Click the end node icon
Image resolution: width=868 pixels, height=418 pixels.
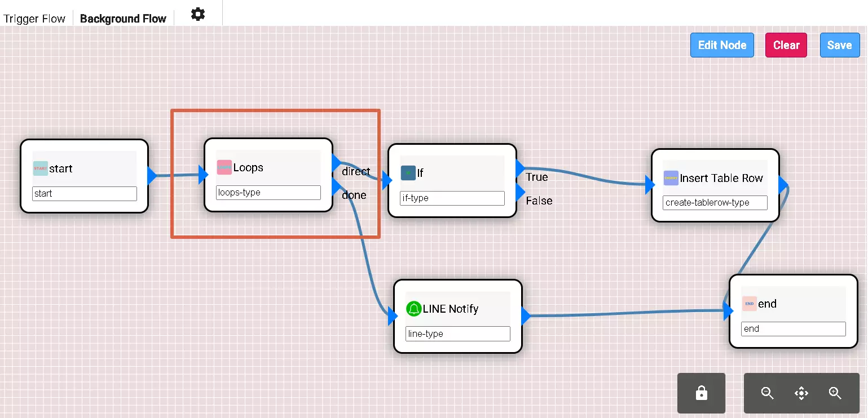point(749,304)
